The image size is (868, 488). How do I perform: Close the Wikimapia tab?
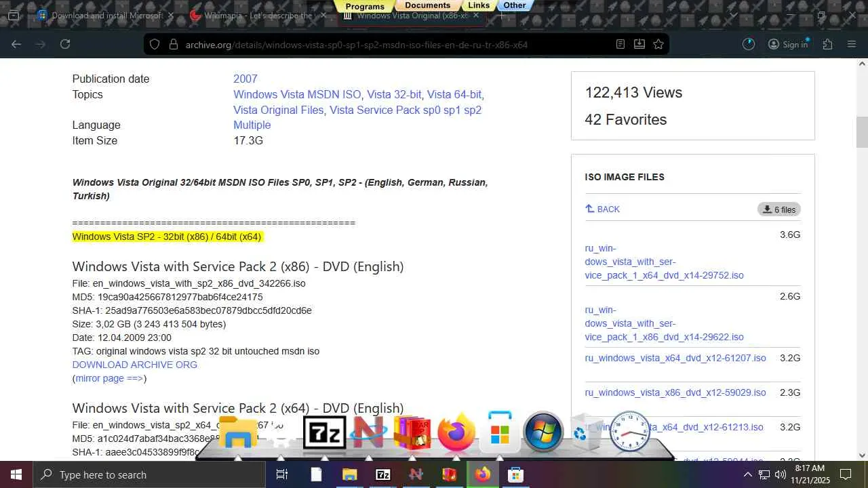coord(323,15)
